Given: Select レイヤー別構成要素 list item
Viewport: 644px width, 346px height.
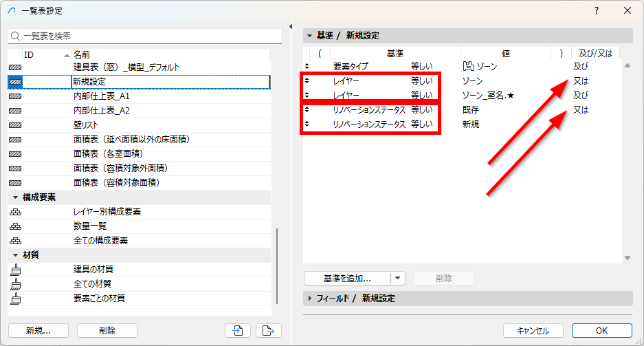Looking at the screenshot, I should (x=107, y=212).
